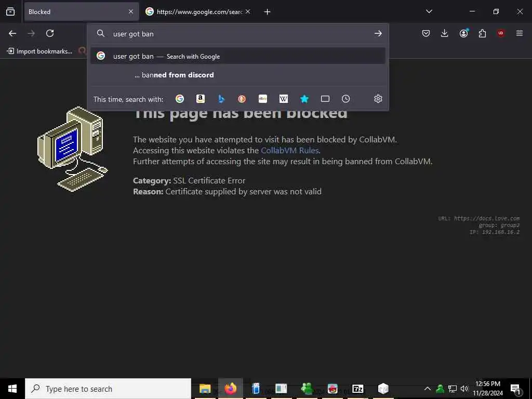Image resolution: width=532 pixels, height=399 pixels.
Task: Search this time with eBay
Action: (x=262, y=99)
